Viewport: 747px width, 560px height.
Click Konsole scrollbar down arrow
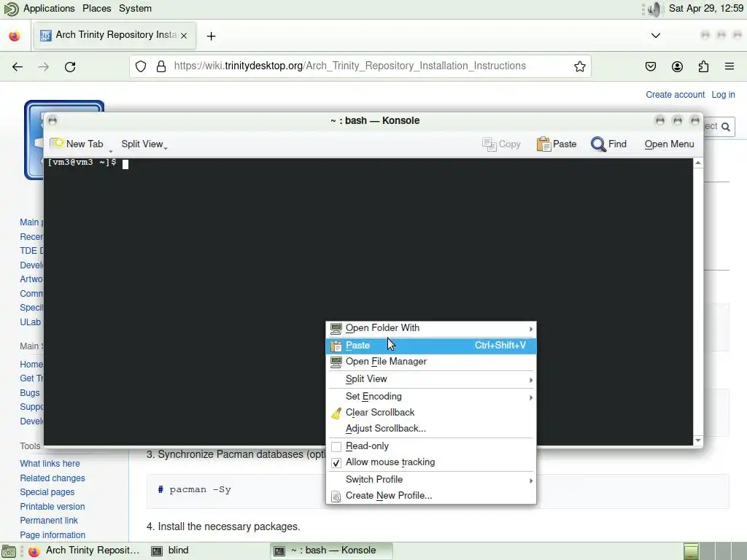(698, 440)
